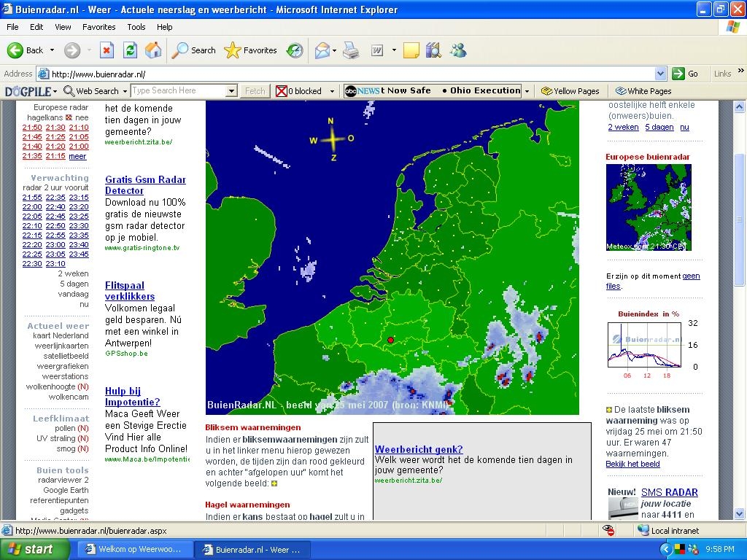Click the Stop loading toolbar icon
This screenshot has height=560, width=747.
107,50
